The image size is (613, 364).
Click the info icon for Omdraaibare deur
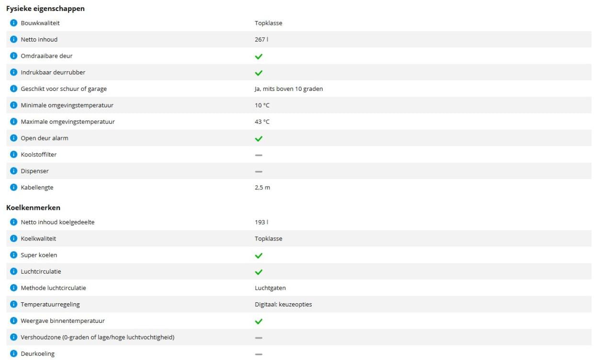tap(13, 55)
